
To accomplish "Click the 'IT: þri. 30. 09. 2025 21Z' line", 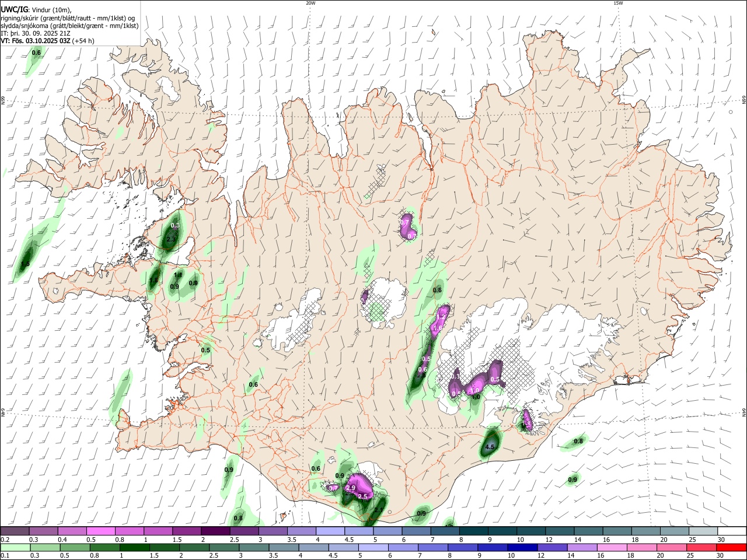I will tap(37, 34).
